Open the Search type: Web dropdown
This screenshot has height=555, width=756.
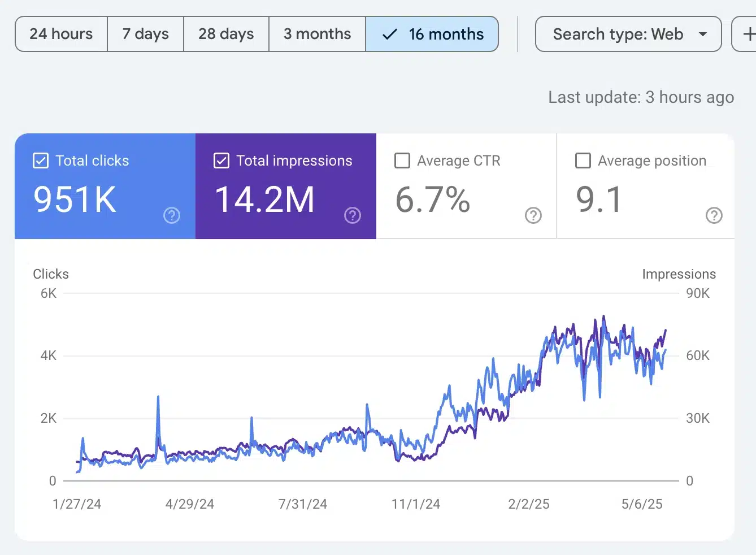click(x=618, y=34)
